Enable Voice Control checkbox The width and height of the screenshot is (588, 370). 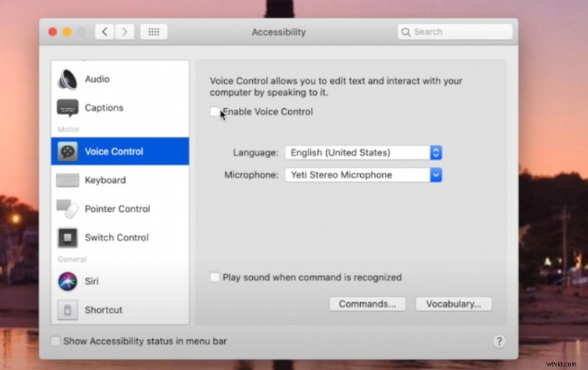(215, 112)
